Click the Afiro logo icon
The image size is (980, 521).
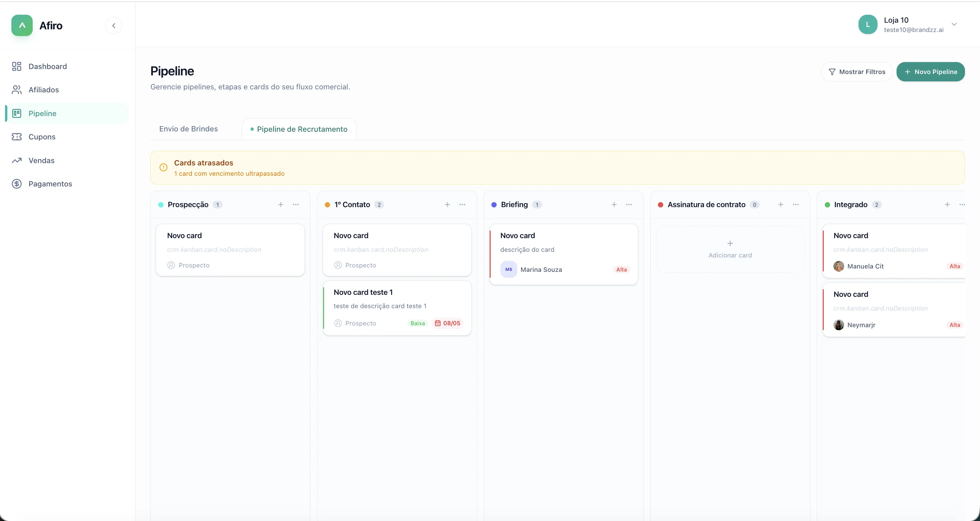click(22, 25)
